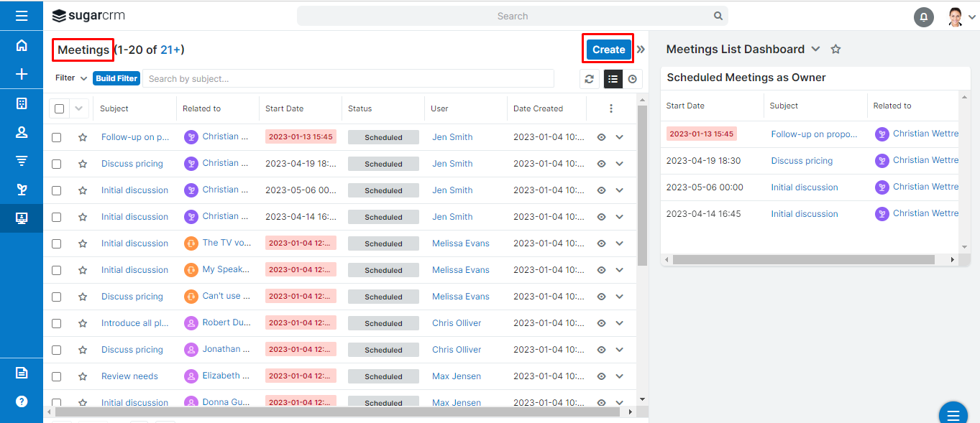Viewport: 980px width, 423px height.
Task: Sort by User column header
Action: [439, 109]
